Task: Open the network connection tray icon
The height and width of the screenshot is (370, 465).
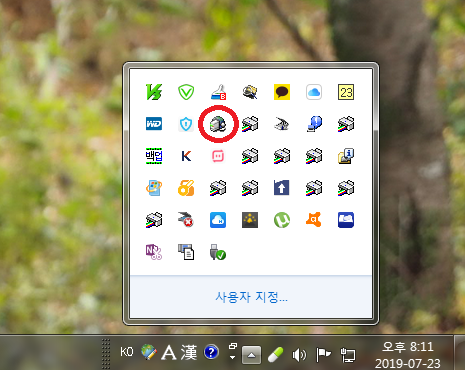Action: tap(348, 355)
